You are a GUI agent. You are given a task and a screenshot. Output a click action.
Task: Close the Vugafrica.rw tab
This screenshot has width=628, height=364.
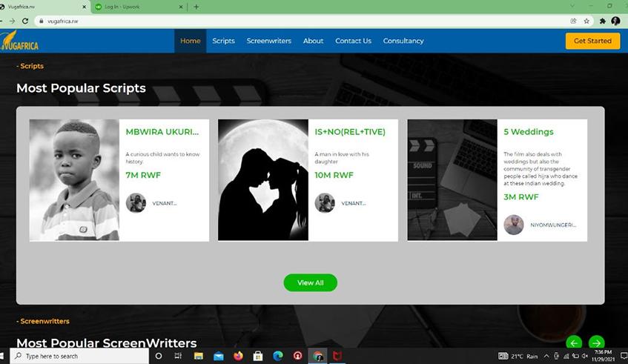[x=84, y=7]
